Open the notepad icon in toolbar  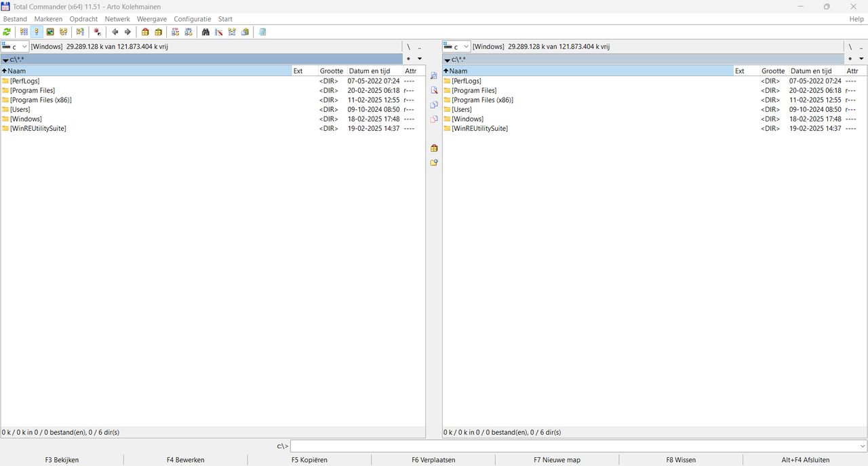click(262, 32)
